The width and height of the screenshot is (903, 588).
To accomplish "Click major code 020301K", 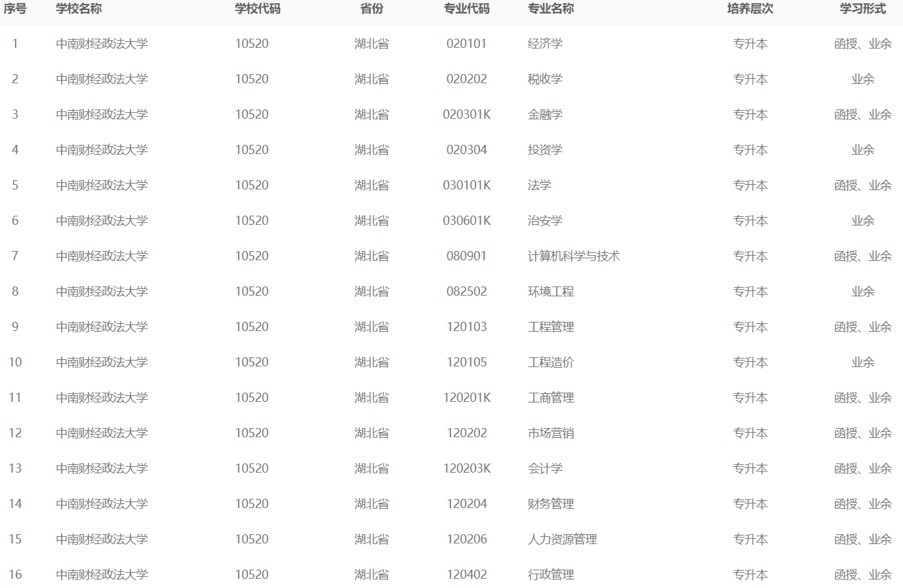I will click(x=467, y=115).
